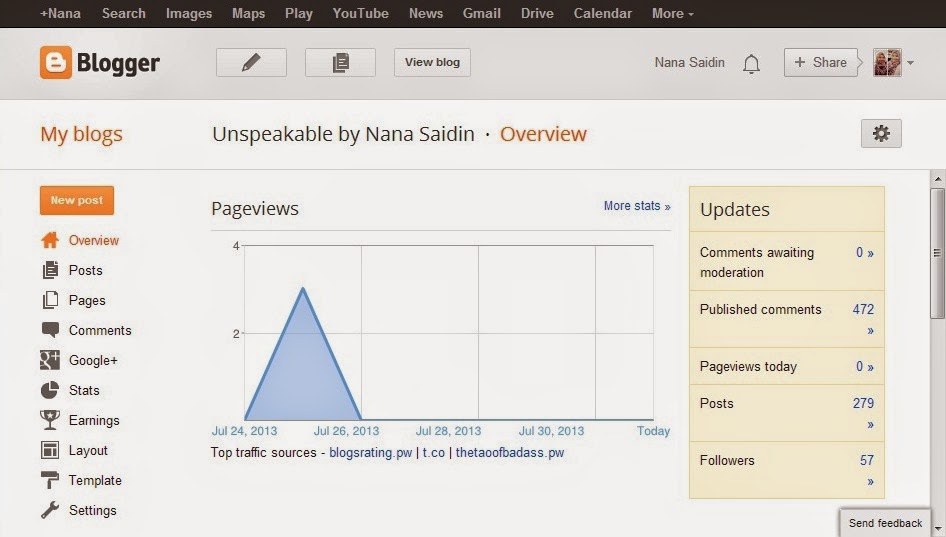Click the 0 comments awaiting moderation count
946x537 pixels.
click(865, 253)
